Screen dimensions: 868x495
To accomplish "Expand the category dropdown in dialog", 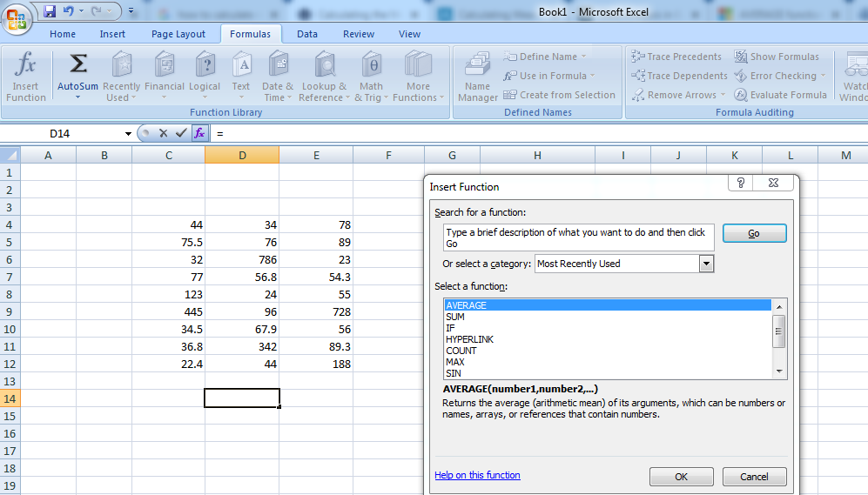I will point(706,264).
